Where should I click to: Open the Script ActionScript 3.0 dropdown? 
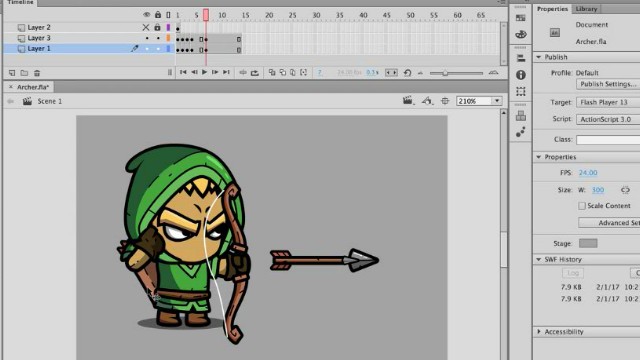click(608, 120)
